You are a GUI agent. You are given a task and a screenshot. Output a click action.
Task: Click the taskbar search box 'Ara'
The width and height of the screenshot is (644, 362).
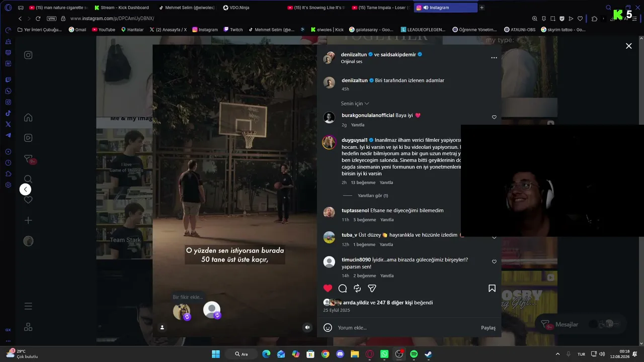[x=243, y=354]
